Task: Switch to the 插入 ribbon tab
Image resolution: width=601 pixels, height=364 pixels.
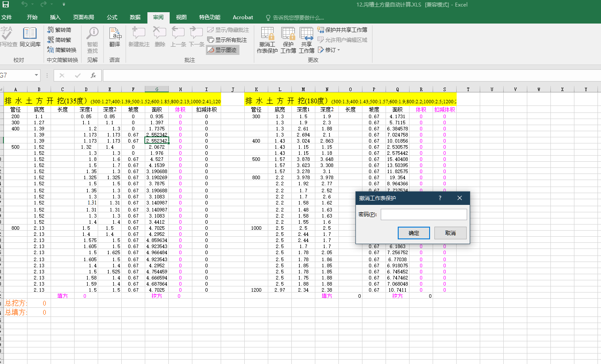Action: (x=55, y=17)
